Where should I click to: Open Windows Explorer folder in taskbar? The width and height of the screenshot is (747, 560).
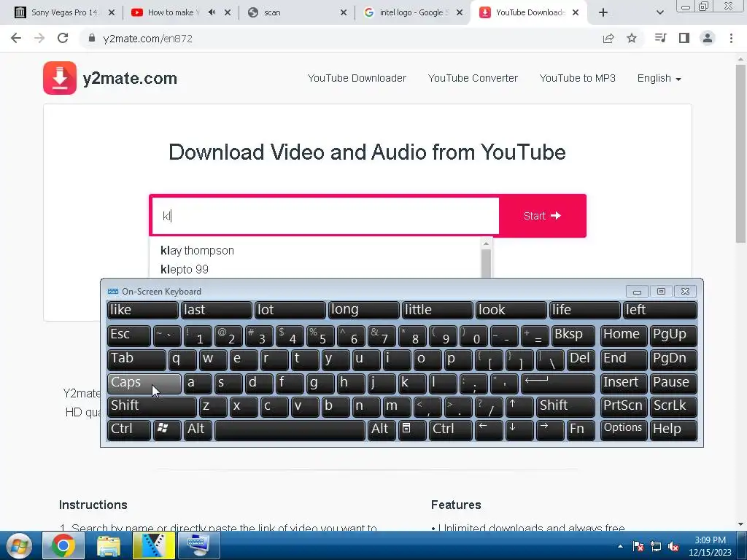[x=109, y=545]
